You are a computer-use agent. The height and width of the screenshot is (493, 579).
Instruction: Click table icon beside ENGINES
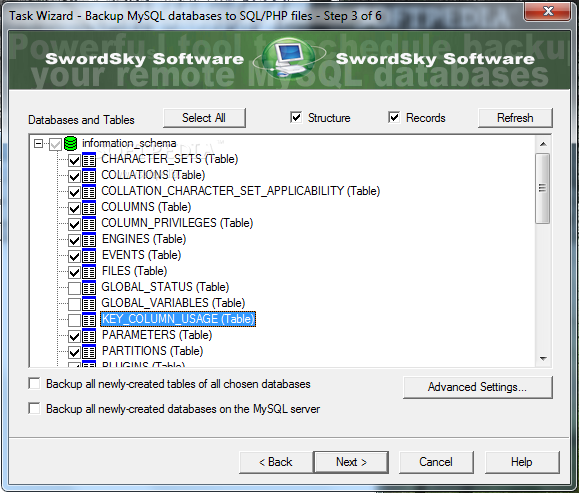click(89, 240)
